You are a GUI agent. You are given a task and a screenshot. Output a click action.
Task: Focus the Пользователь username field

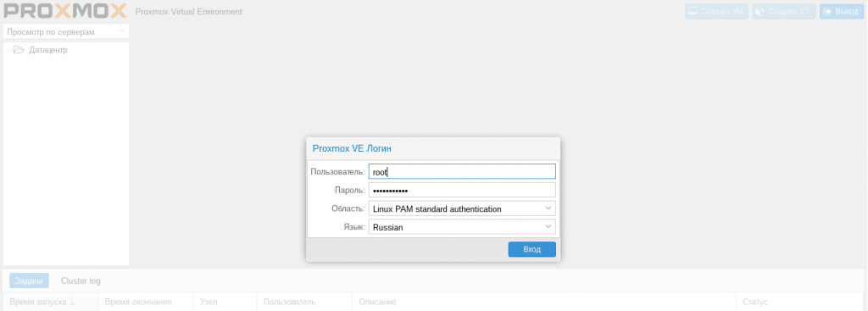tap(462, 171)
